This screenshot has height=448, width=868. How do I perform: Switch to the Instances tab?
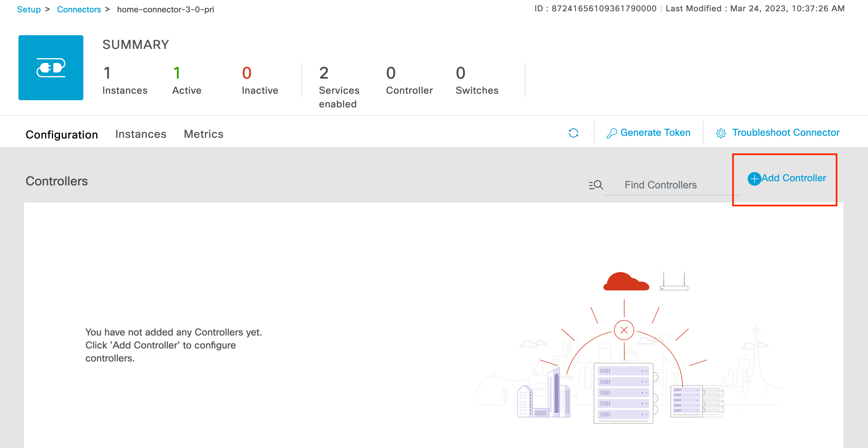(x=141, y=134)
